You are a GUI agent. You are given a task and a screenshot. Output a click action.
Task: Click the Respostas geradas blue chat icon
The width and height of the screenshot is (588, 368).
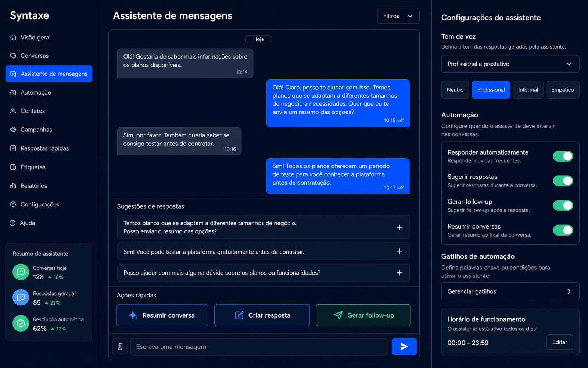point(21,298)
